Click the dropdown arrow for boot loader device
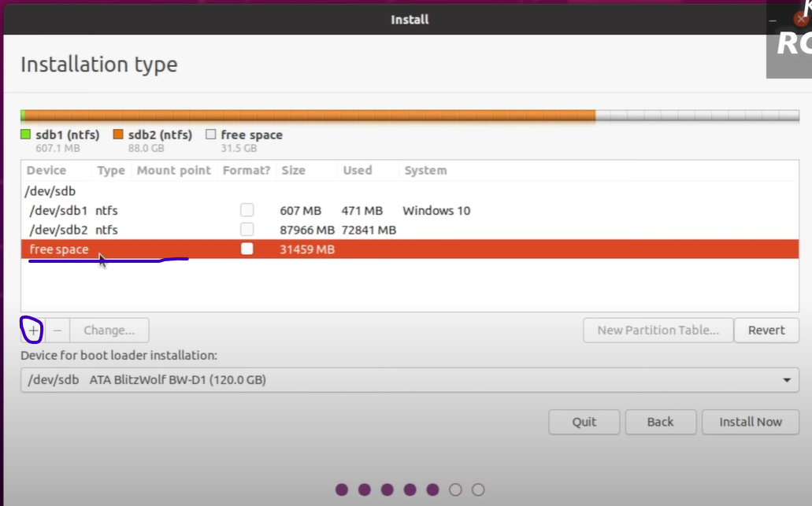 pos(786,380)
